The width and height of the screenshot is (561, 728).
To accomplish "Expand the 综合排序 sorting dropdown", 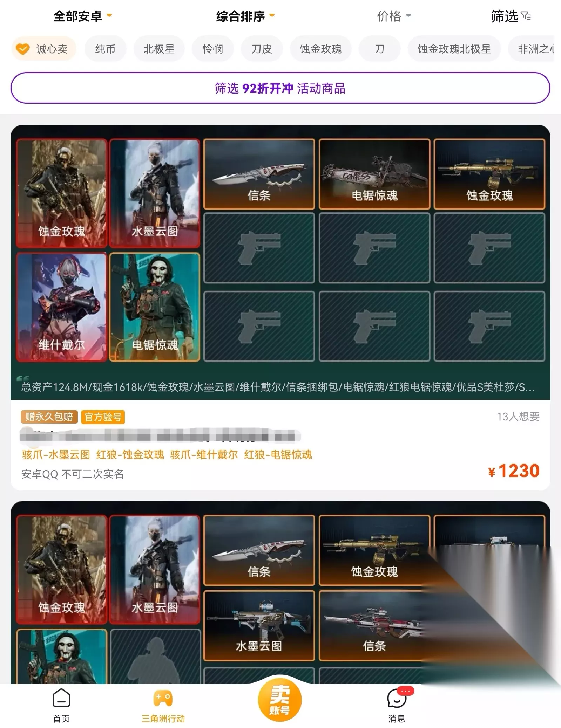I will pyautogui.click(x=245, y=16).
